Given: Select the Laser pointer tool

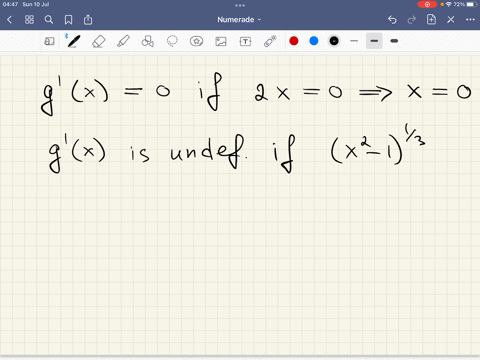Looking at the screenshot, I should pos(270,41).
